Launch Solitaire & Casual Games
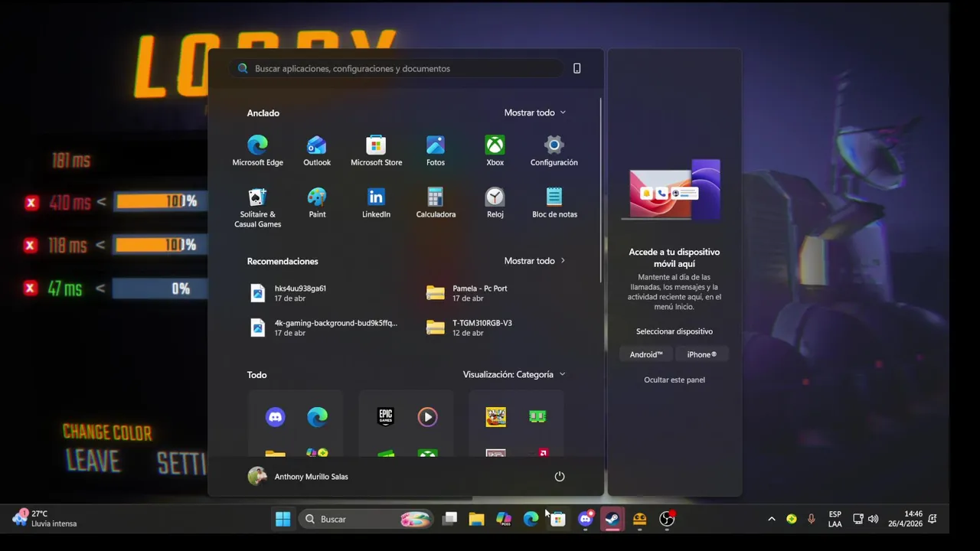 (x=257, y=207)
